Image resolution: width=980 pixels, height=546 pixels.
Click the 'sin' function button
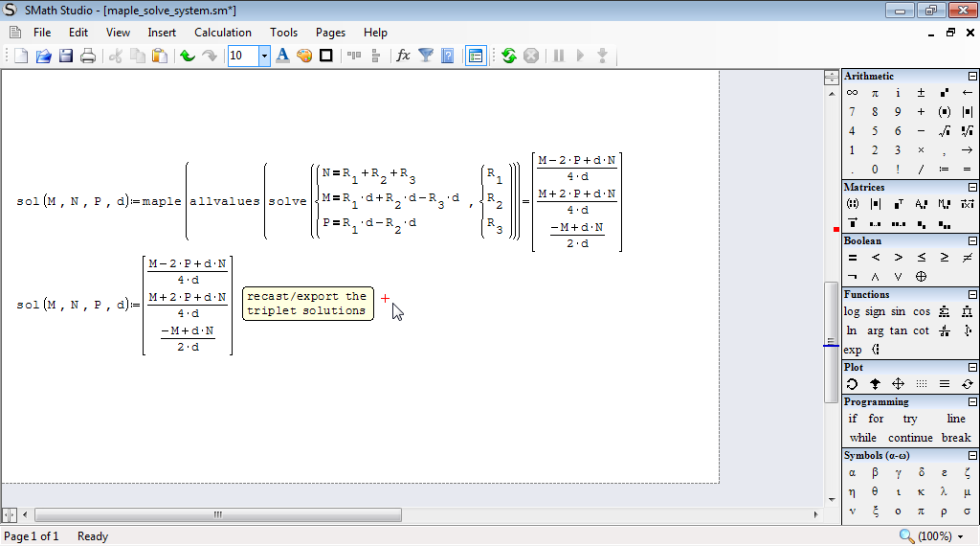click(x=898, y=311)
